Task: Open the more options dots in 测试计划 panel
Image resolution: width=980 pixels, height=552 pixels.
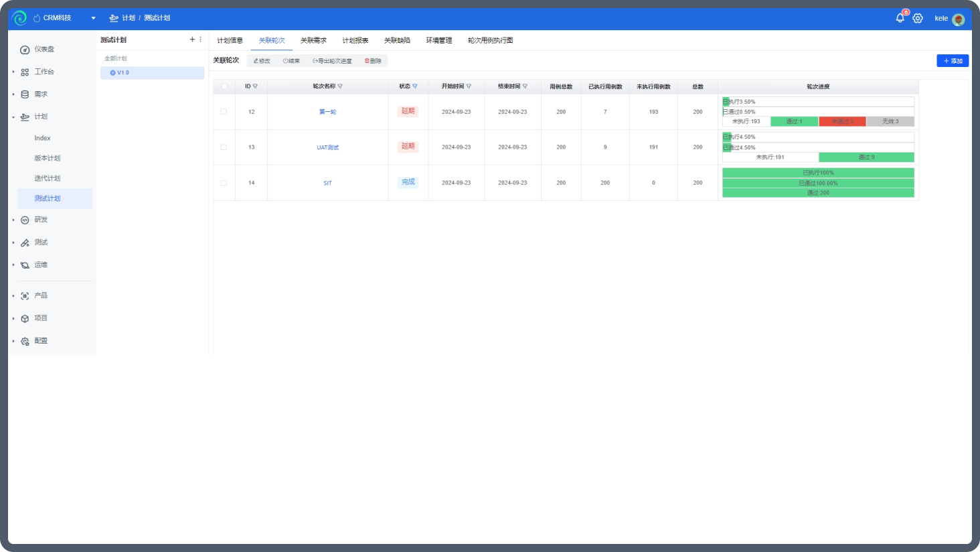Action: 200,40
